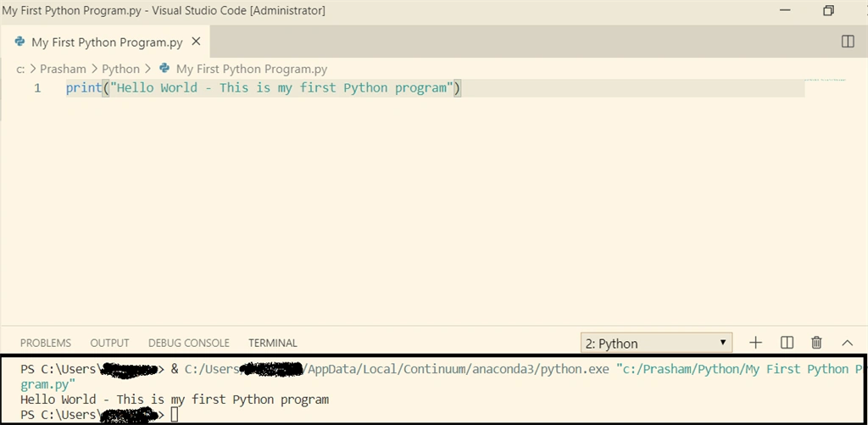This screenshot has height=425, width=868.
Task: Click Python file icon in editor tab
Action: (20, 42)
